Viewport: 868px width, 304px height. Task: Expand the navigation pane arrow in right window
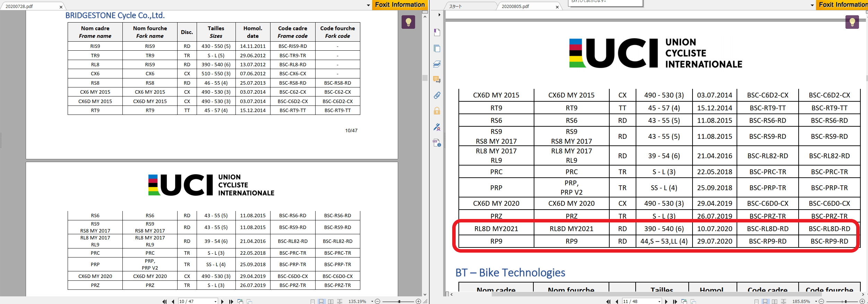coord(439,15)
